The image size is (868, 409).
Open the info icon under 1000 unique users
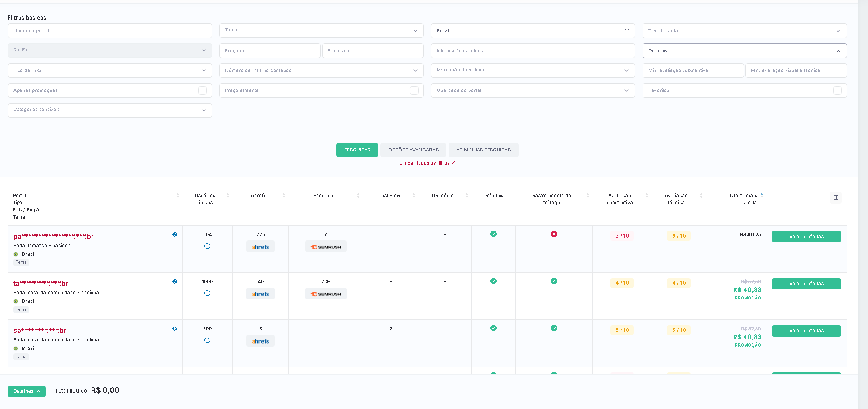(207, 293)
